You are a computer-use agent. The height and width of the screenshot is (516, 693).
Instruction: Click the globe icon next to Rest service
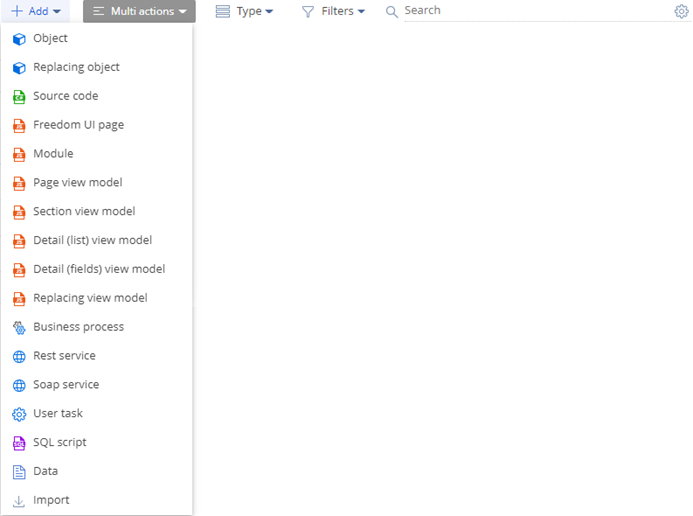coord(19,356)
